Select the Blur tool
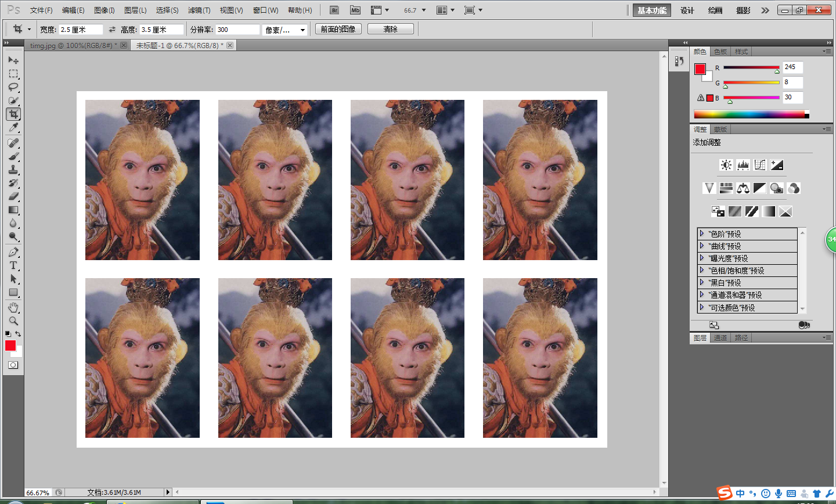 pos(13,223)
